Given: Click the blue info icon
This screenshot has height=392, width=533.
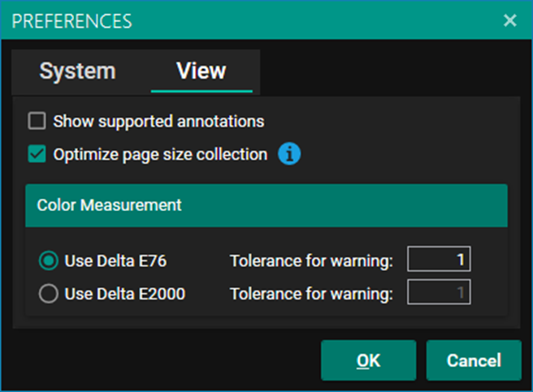Looking at the screenshot, I should (289, 153).
